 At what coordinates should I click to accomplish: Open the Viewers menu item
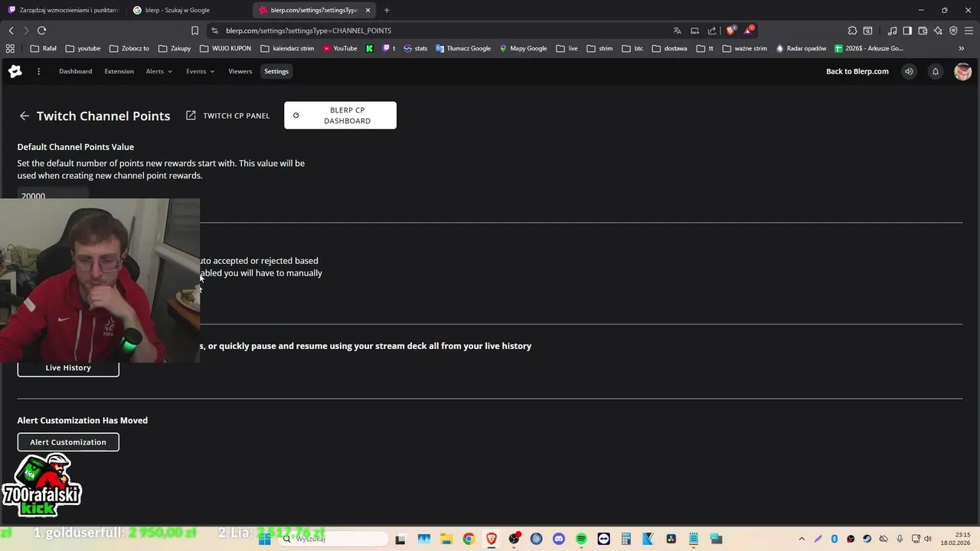click(240, 71)
